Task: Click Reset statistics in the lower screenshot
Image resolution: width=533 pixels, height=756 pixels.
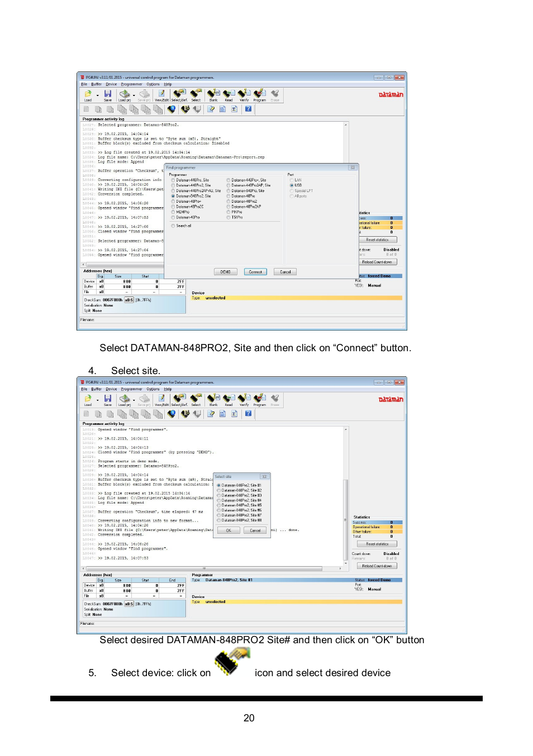Action: point(377,544)
